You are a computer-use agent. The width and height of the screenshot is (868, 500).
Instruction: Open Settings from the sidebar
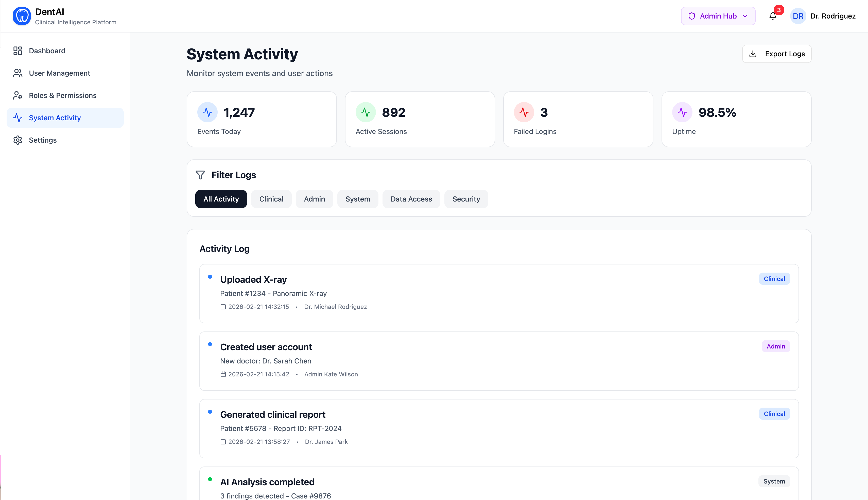tap(43, 140)
